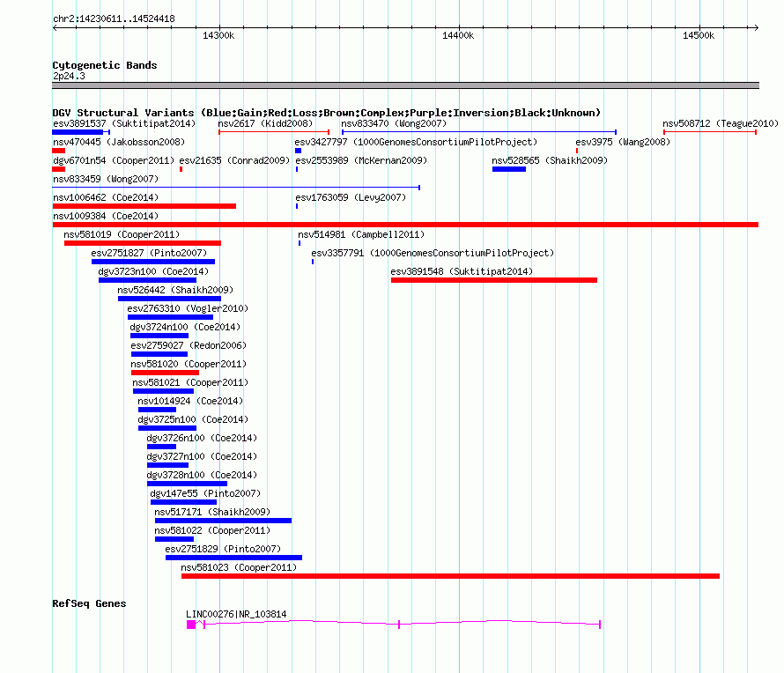Click the gray 2p24.3 cytogenetic band bar

tap(405, 85)
